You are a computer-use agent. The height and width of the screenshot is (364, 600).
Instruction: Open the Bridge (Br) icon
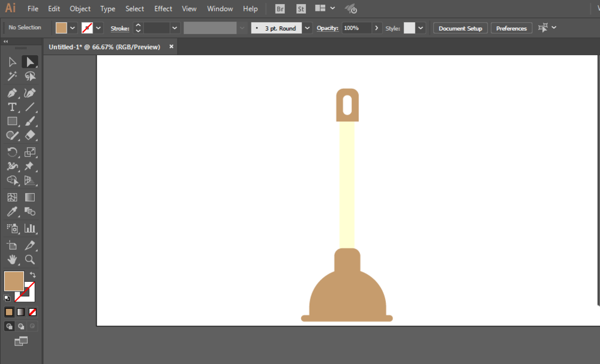(280, 9)
